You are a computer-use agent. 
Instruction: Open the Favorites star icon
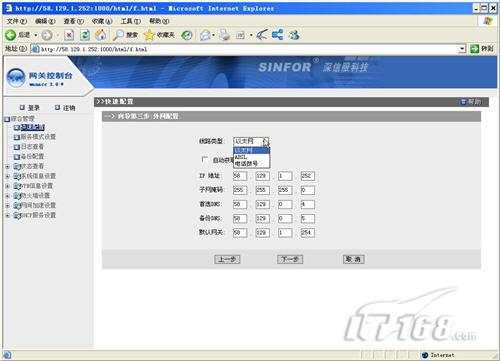pos(149,35)
